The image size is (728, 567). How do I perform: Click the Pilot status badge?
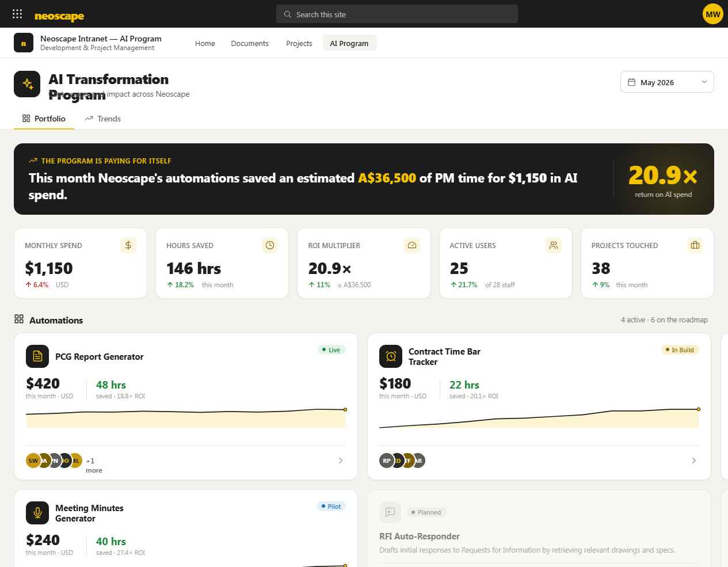(331, 507)
